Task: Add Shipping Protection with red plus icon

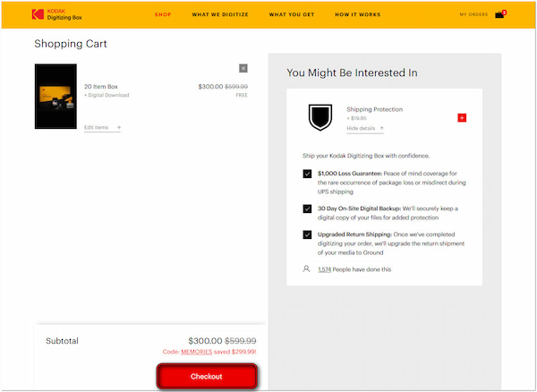Action: [462, 118]
